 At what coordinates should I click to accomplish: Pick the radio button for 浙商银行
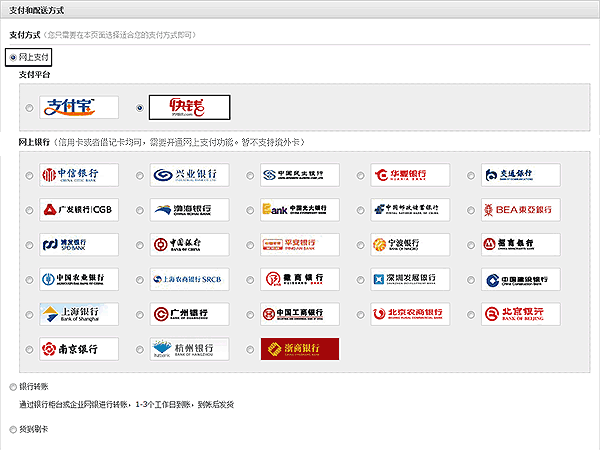click(x=250, y=349)
